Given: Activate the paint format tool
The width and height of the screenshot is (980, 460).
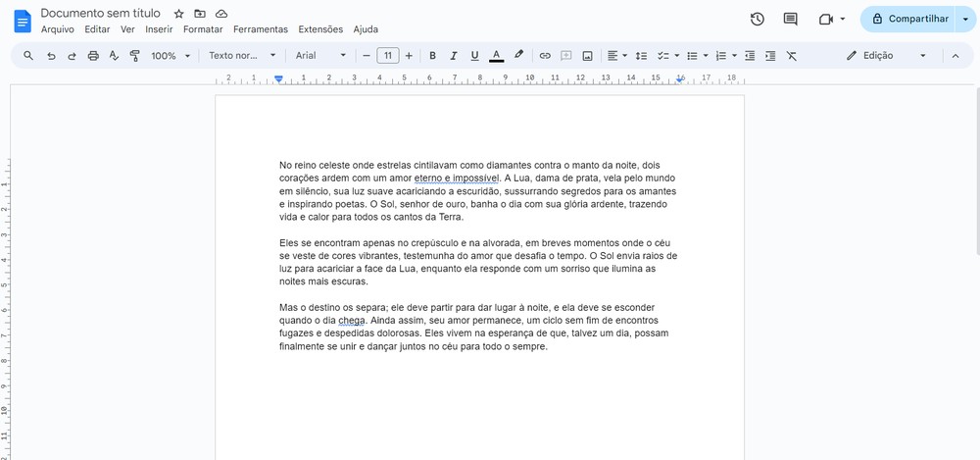Looking at the screenshot, I should [134, 56].
